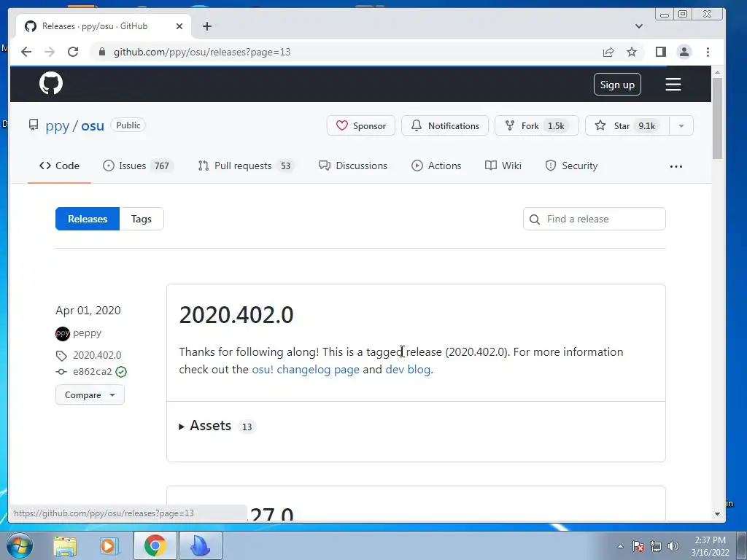The height and width of the screenshot is (560, 747).
Task: Show hidden system tray icons
Action: (x=620, y=546)
